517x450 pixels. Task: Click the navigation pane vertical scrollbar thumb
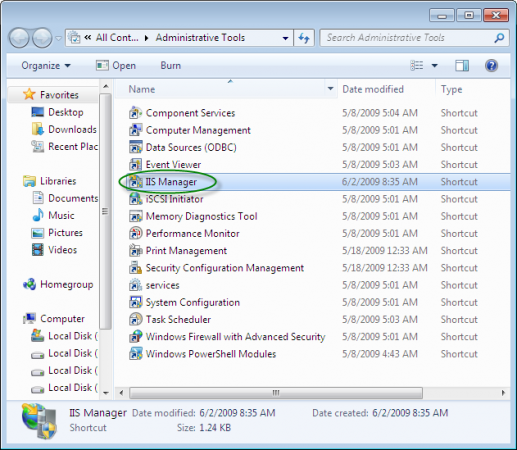click(106, 211)
